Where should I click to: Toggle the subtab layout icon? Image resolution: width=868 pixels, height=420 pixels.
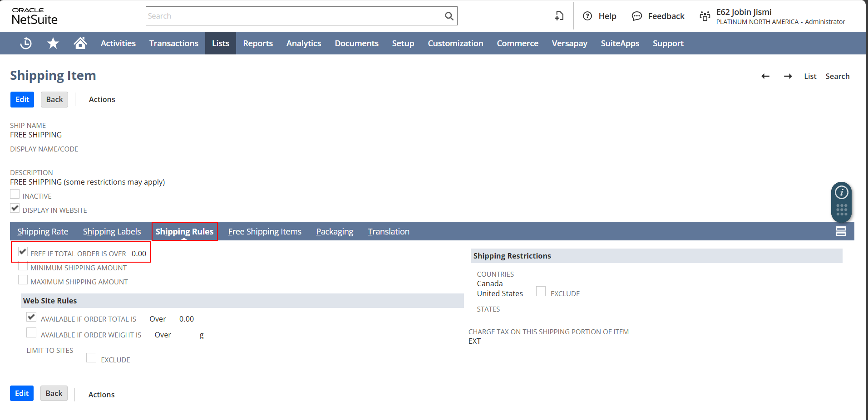click(x=840, y=231)
